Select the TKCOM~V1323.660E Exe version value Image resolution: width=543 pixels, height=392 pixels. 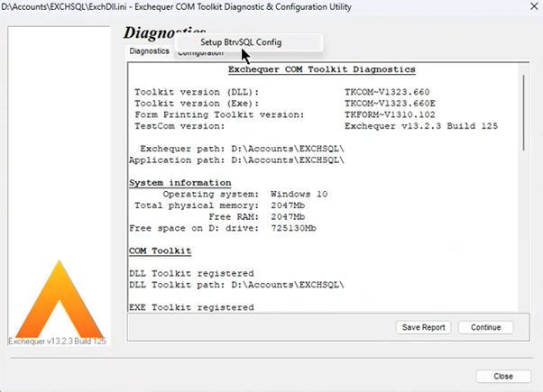click(x=390, y=104)
